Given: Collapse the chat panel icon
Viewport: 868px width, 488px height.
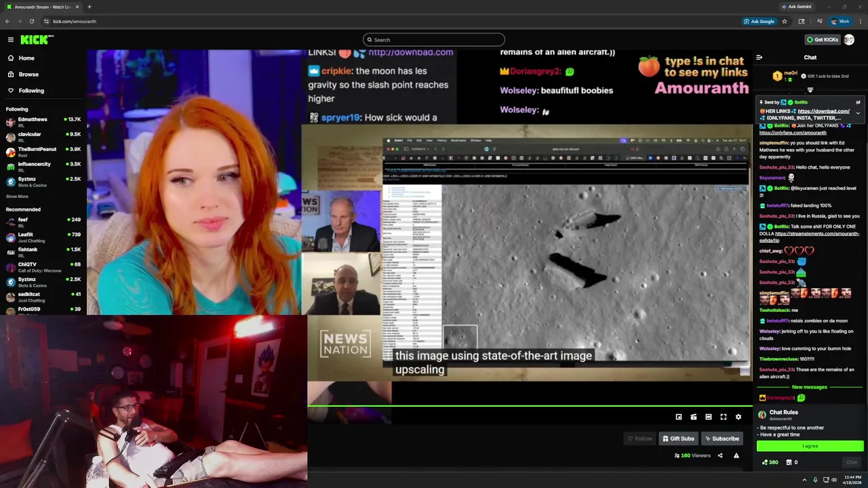Looking at the screenshot, I should click(x=759, y=58).
